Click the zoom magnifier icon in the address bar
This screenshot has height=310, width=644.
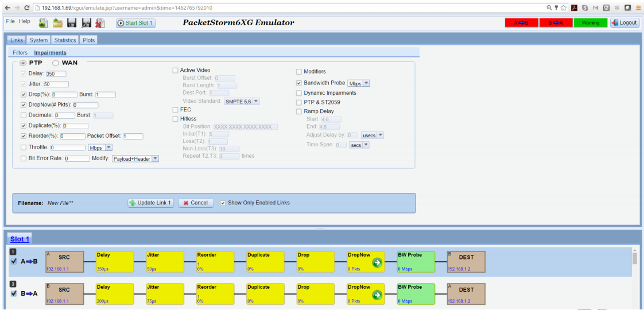(549, 8)
